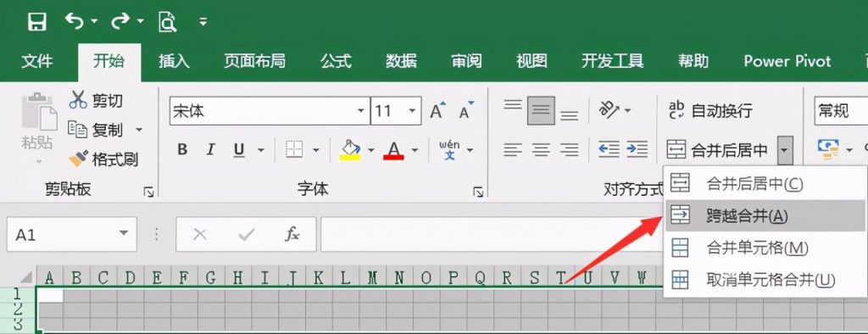868x334 pixels.
Task: Click the 合并后居中 ribbon button
Action: click(717, 149)
